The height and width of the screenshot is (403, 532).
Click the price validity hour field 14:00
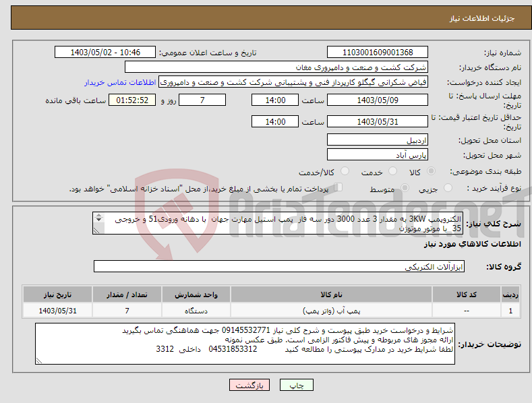tap(275, 121)
